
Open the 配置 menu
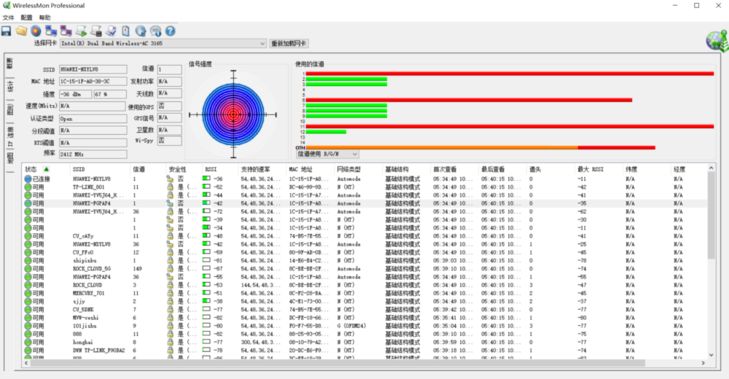pyautogui.click(x=27, y=18)
